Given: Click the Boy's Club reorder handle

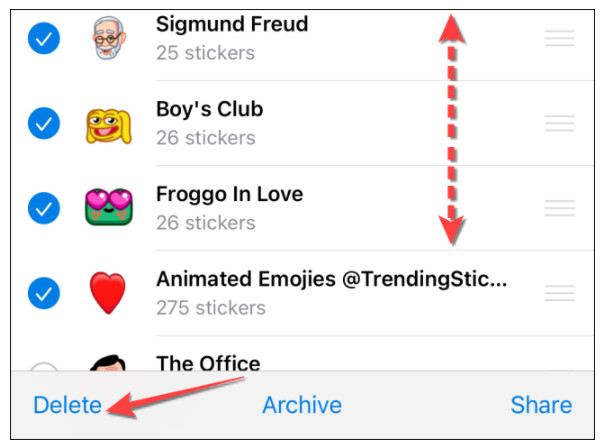Looking at the screenshot, I should tap(559, 123).
